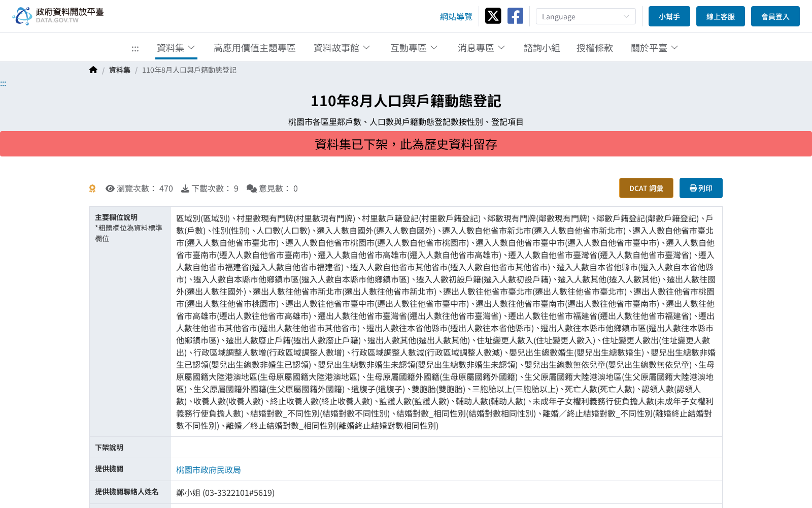Viewport: 812px width, 508px height.
Task: Expand the 關於平臺 menu
Action: click(x=654, y=48)
